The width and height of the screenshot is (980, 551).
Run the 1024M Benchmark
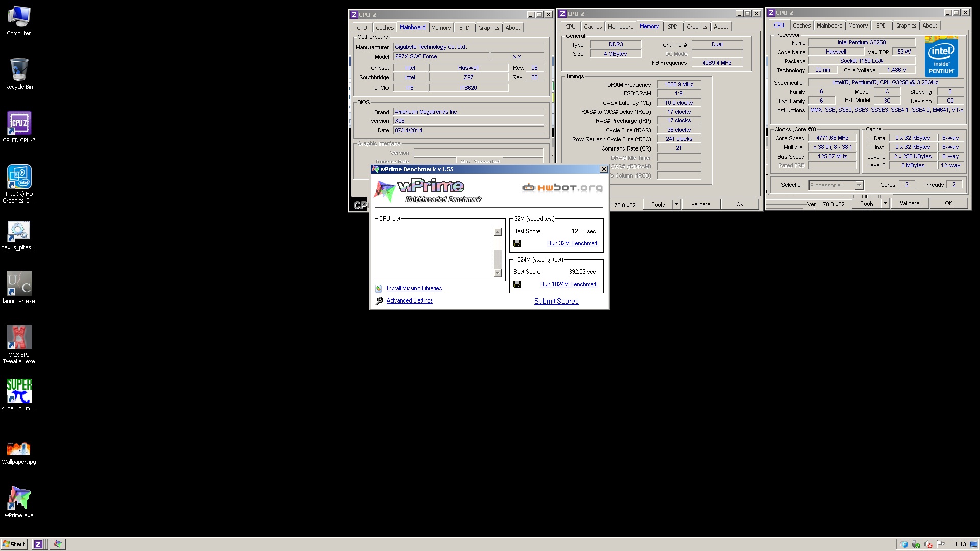point(569,285)
